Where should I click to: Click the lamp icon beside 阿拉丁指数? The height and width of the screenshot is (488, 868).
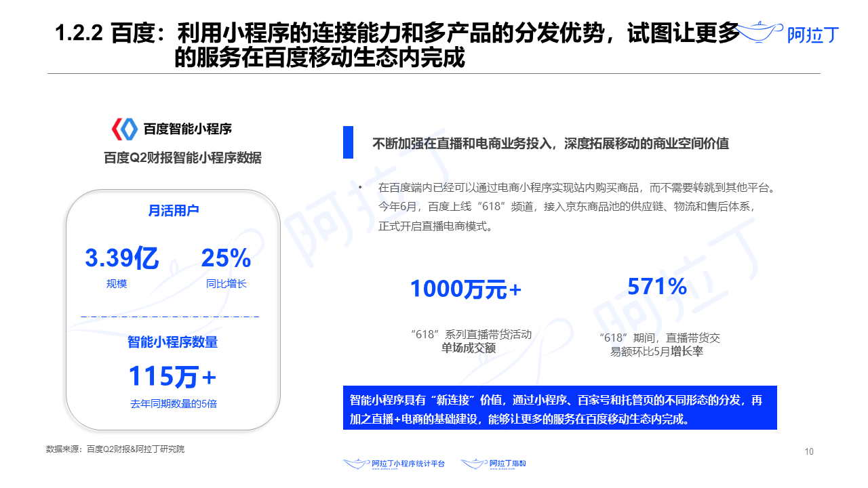pyautogui.click(x=475, y=462)
